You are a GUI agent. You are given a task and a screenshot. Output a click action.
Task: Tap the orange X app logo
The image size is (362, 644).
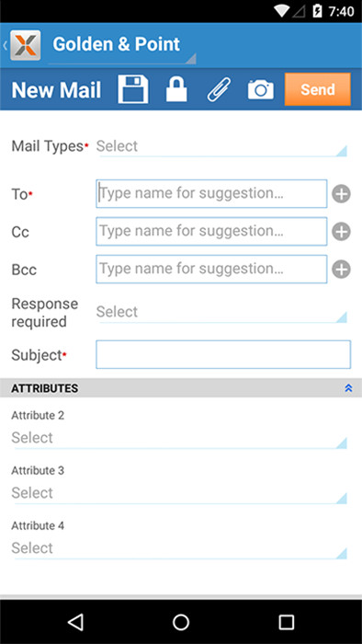pos(26,45)
